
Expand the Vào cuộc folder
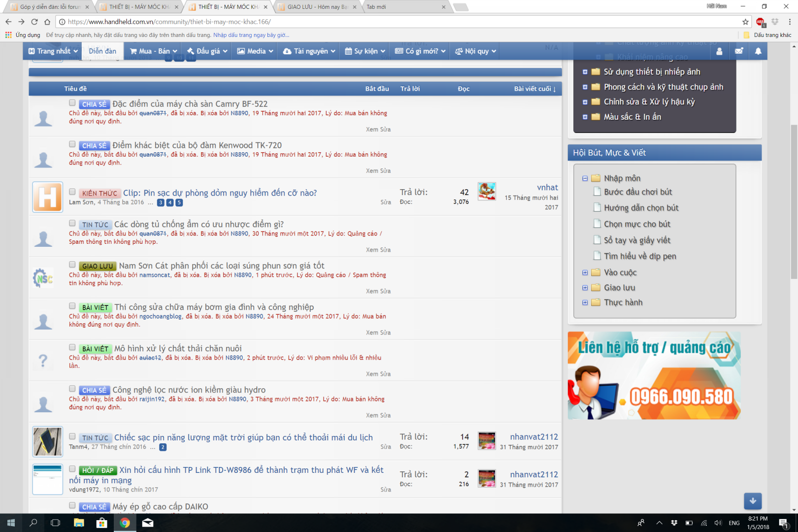click(x=585, y=272)
